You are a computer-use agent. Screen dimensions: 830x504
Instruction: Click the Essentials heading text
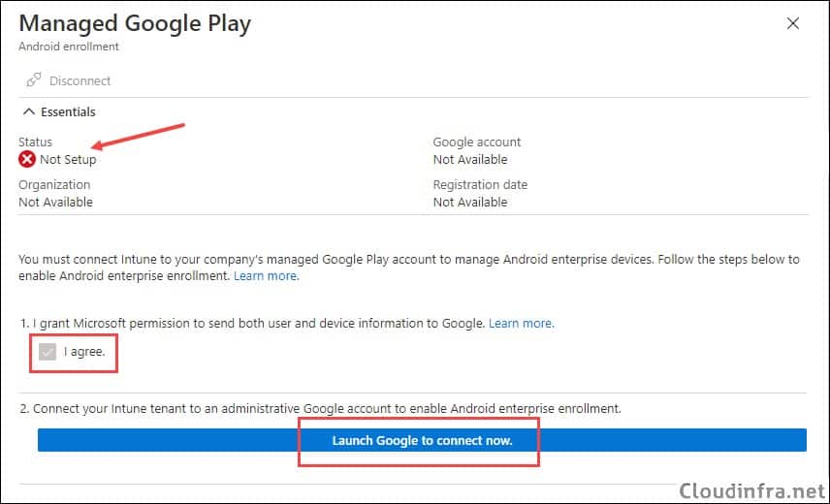pos(68,112)
